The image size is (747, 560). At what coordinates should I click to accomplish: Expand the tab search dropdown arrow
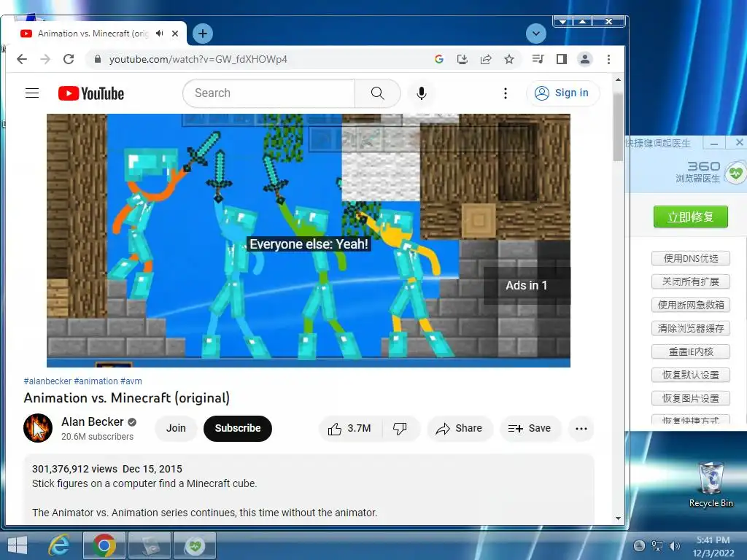pos(536,34)
